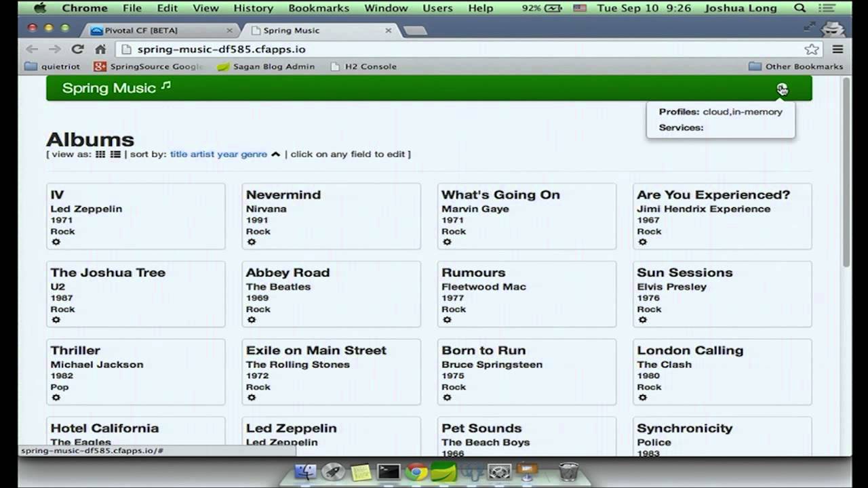Viewport: 868px width, 488px height.
Task: Enter fullscreen with the Chrome window arrows
Action: coord(809,26)
